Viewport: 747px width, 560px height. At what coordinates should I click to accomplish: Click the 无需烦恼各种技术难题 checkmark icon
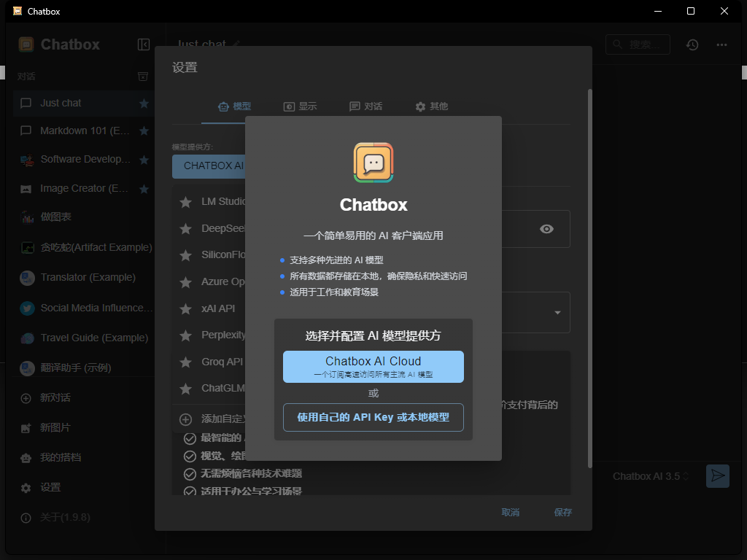[190, 474]
